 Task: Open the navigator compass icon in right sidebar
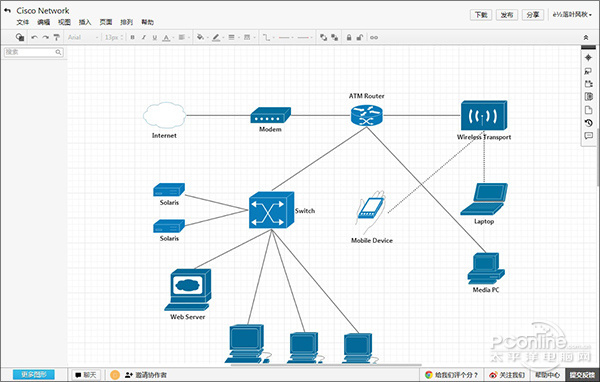coord(588,58)
